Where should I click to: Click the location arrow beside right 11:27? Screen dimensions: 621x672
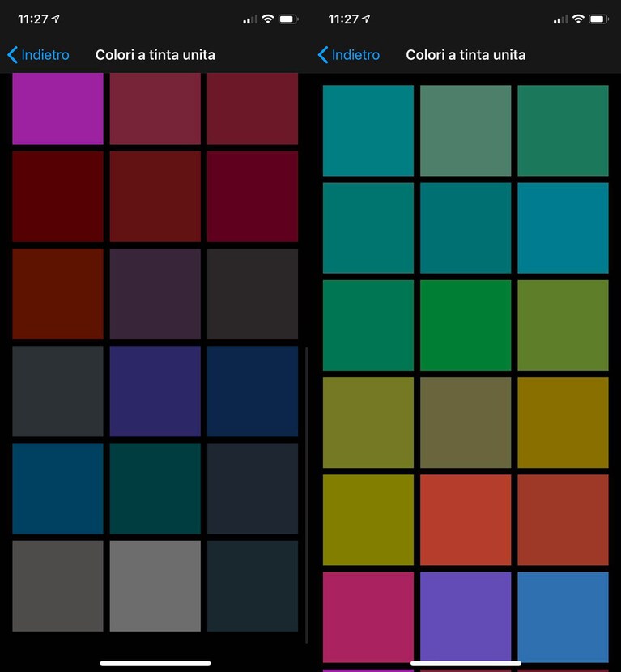366,19
